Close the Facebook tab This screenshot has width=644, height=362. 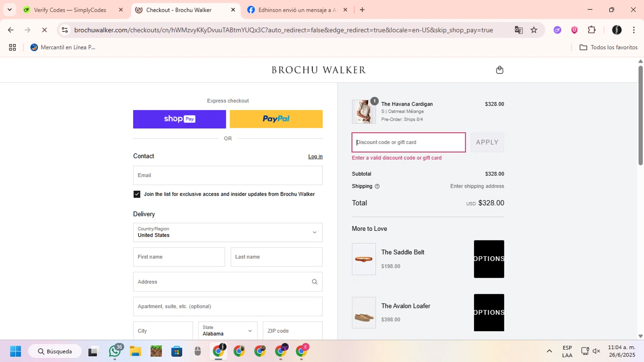345,10
